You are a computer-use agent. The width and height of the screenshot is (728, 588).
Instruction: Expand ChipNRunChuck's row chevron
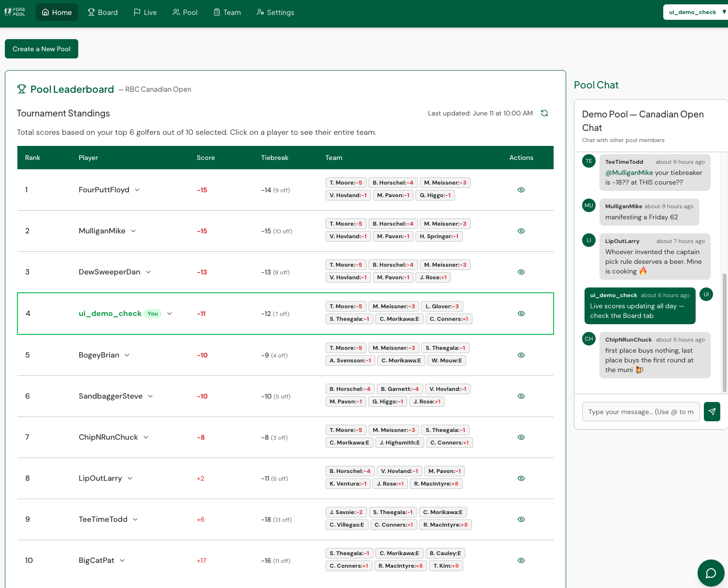(146, 437)
